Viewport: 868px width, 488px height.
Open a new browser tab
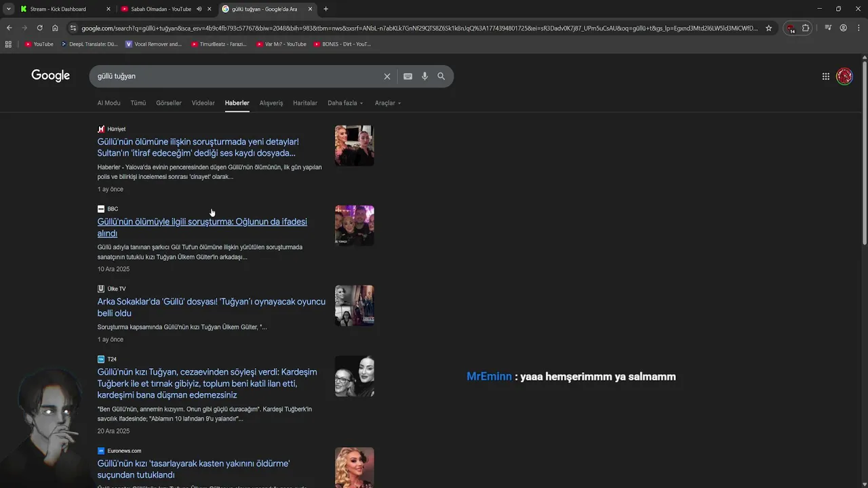(325, 9)
